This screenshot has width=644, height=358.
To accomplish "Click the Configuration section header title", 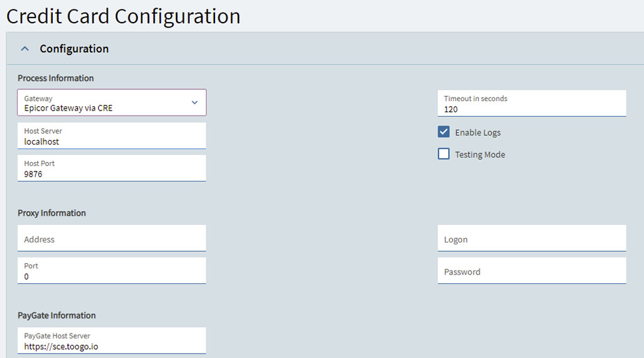I will (x=74, y=49).
